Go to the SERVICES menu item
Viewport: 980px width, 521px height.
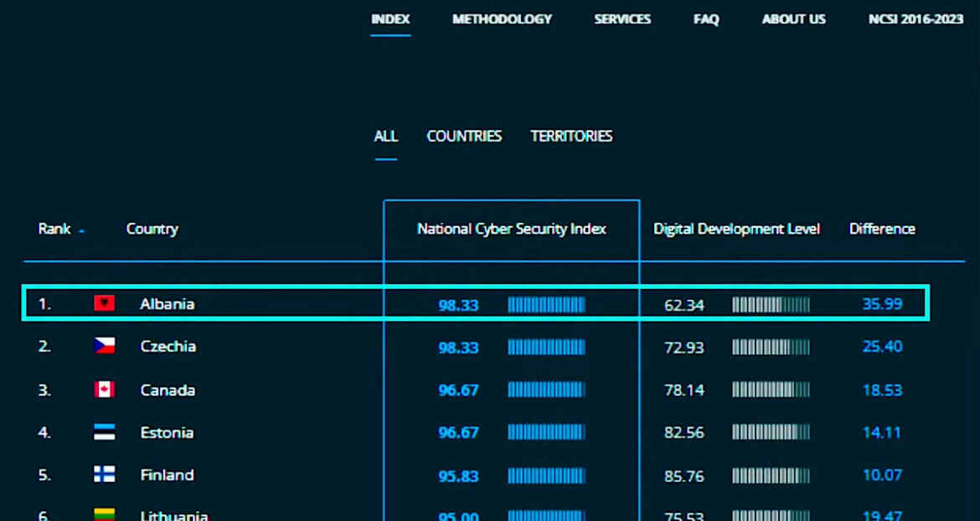click(x=622, y=19)
